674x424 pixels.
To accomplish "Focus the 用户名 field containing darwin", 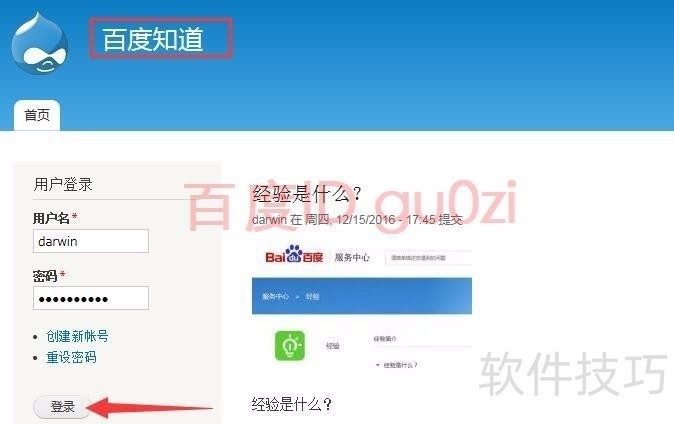I will [91, 241].
